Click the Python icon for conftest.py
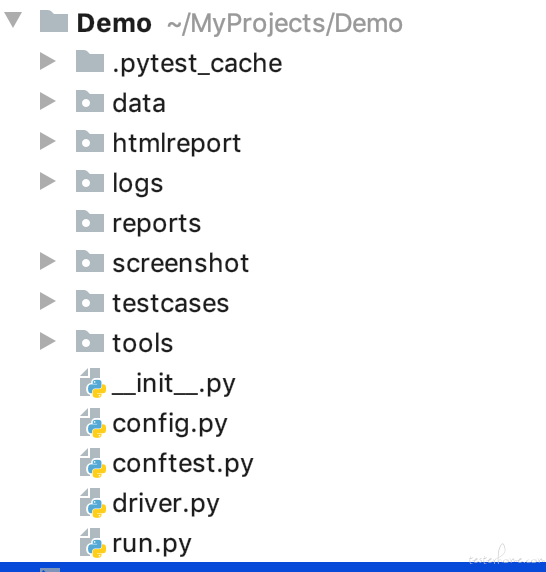This screenshot has height=572, width=546. pos(93,463)
